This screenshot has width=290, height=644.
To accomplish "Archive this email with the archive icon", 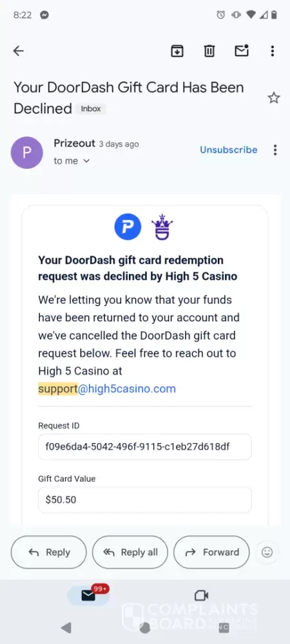I will point(177,51).
